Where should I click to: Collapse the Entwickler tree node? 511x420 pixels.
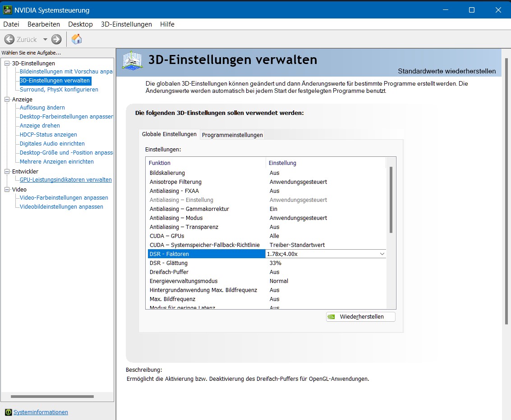click(7, 171)
